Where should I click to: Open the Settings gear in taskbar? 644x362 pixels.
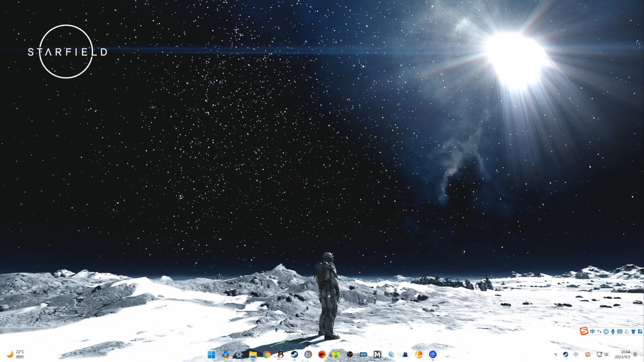239,355
